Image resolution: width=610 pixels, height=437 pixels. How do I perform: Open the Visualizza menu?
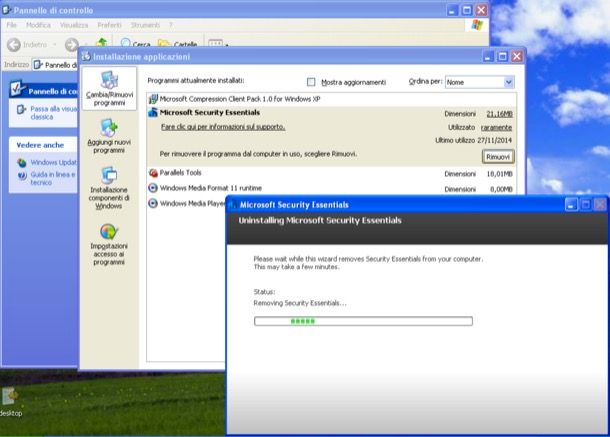point(73,24)
